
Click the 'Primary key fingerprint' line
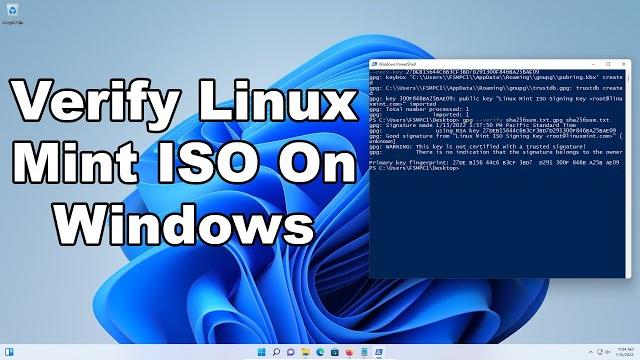[x=495, y=162]
